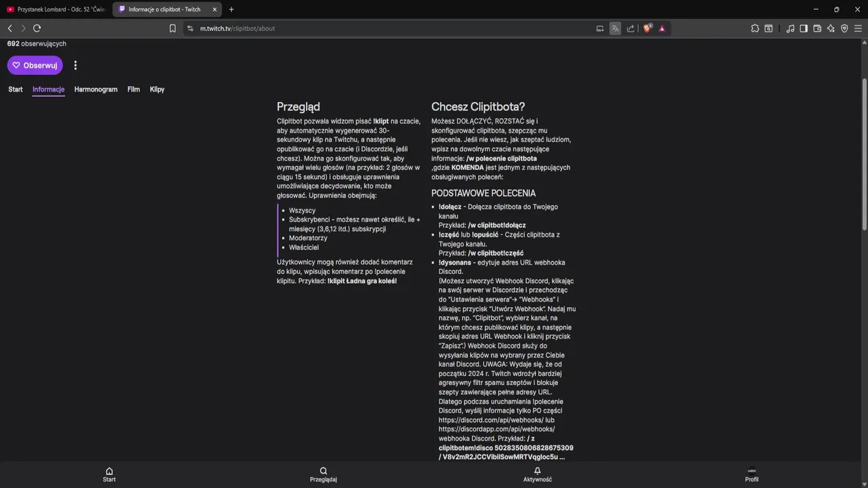Open the media control music note icon
Screen dimensions: 868x488
click(790, 28)
